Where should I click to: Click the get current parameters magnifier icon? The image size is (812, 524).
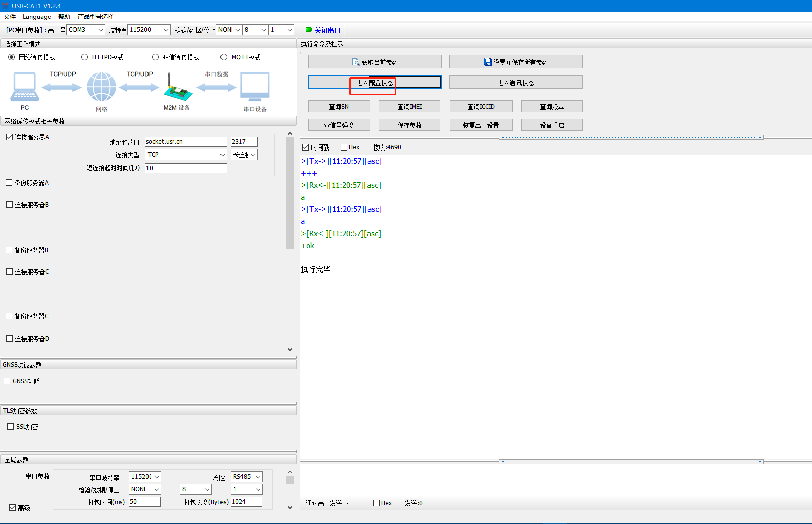(x=356, y=62)
